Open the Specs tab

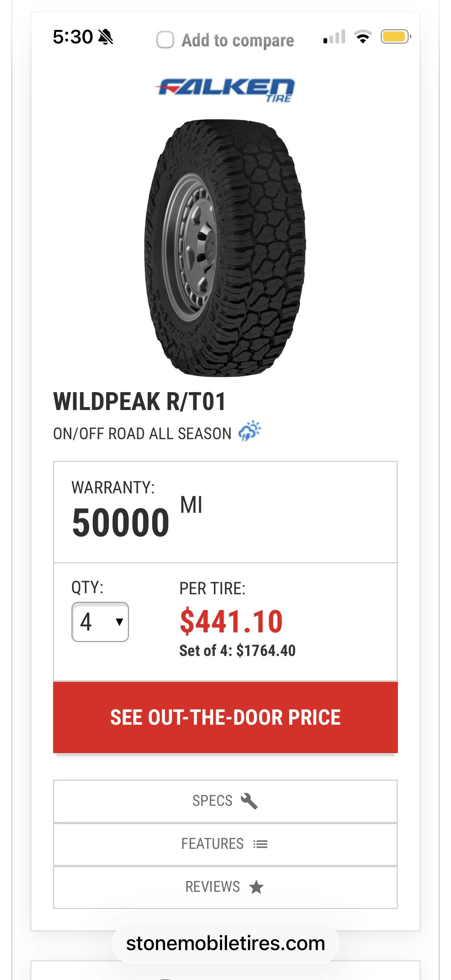point(225,801)
